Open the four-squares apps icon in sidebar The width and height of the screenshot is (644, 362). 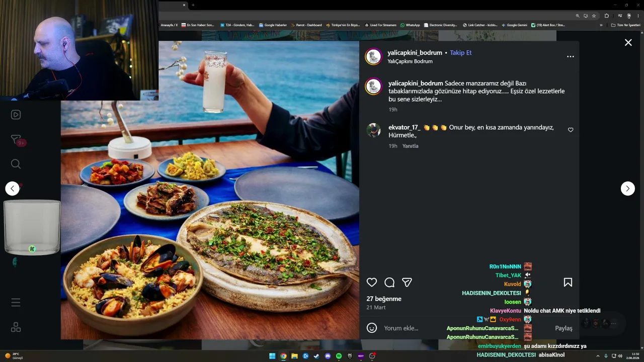pos(16,327)
